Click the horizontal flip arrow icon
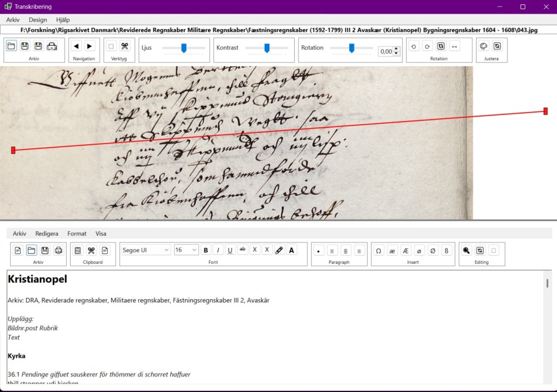The image size is (557, 392). coord(454,47)
